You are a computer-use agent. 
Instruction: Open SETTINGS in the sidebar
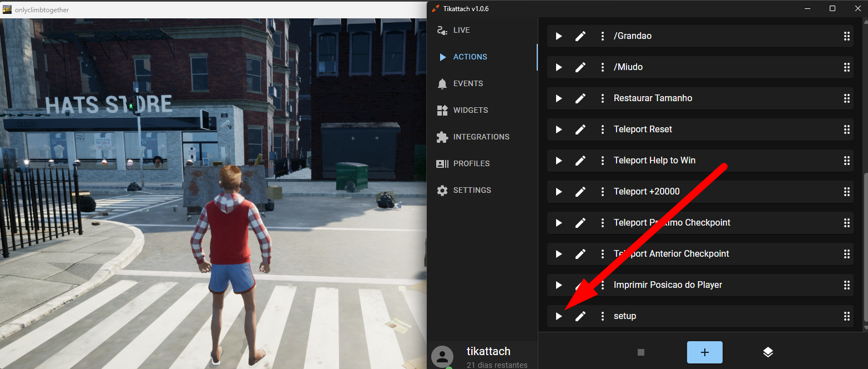(x=482, y=190)
